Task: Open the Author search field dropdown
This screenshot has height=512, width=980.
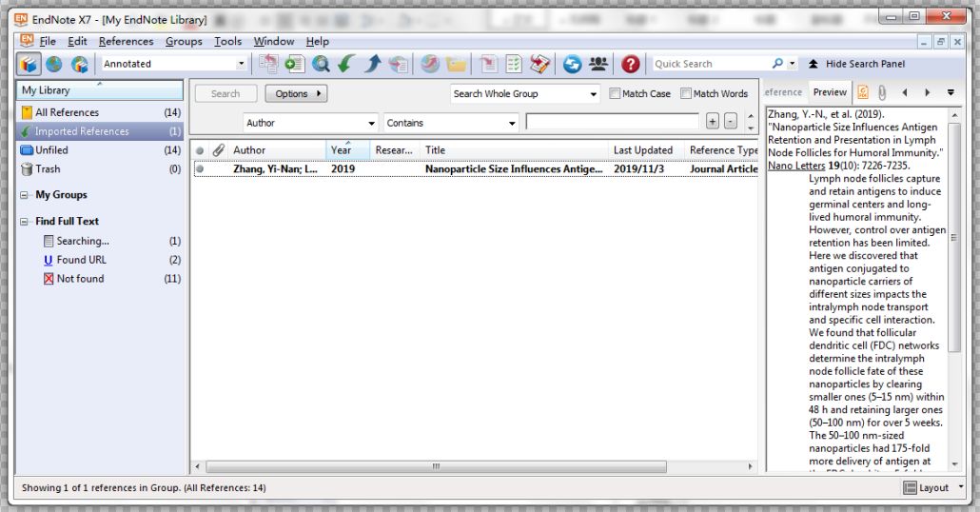Action: (371, 123)
